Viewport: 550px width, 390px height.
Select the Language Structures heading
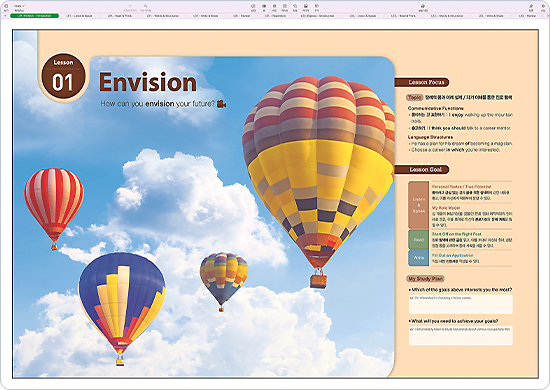[430, 137]
